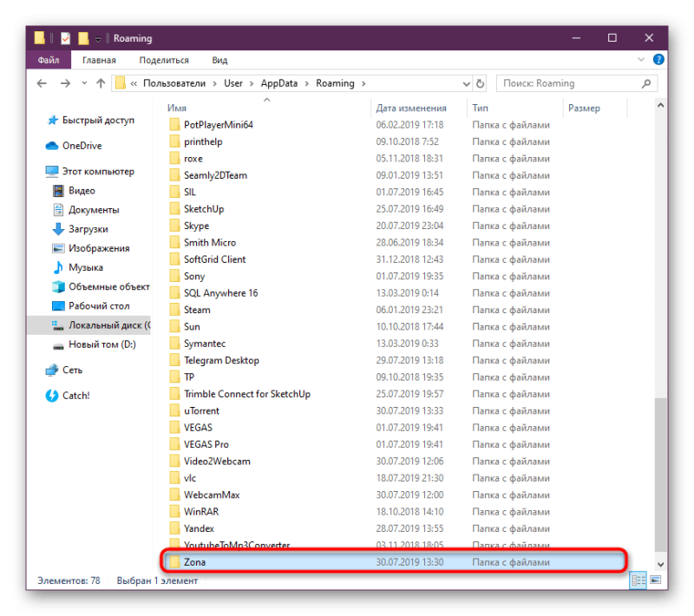Viewport: 694px width, 616px height.
Task: Click the Back navigation arrow
Action: 42,83
